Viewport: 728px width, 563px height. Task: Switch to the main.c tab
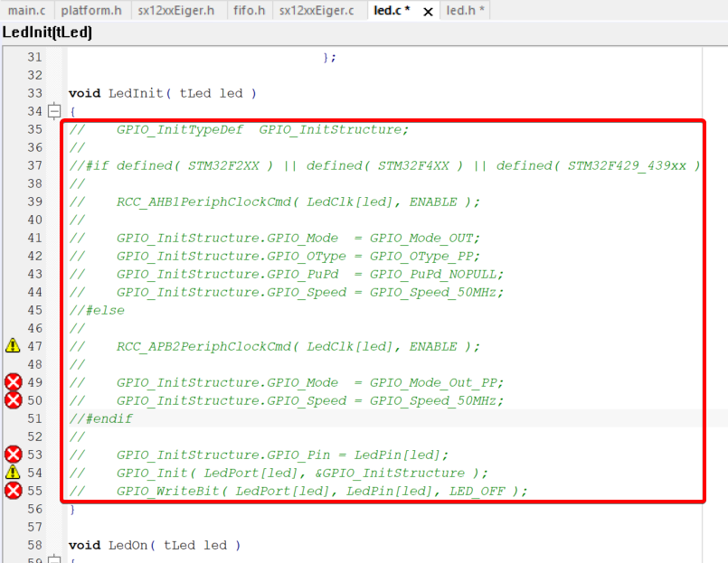coord(26,11)
